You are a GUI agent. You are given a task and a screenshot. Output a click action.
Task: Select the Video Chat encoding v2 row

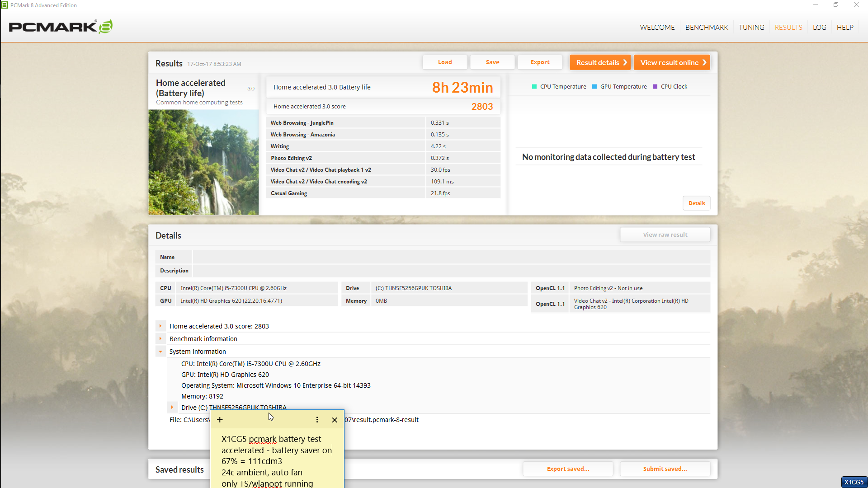point(383,181)
